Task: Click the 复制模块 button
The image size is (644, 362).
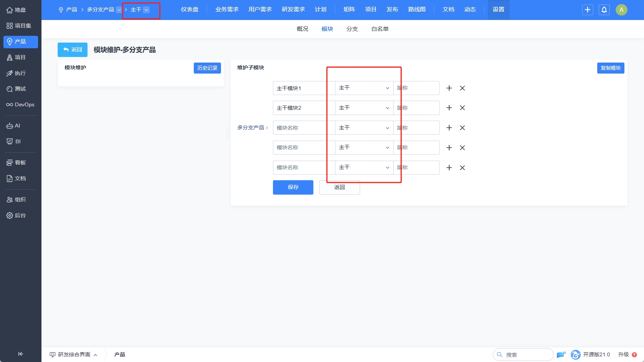Action: tap(610, 68)
